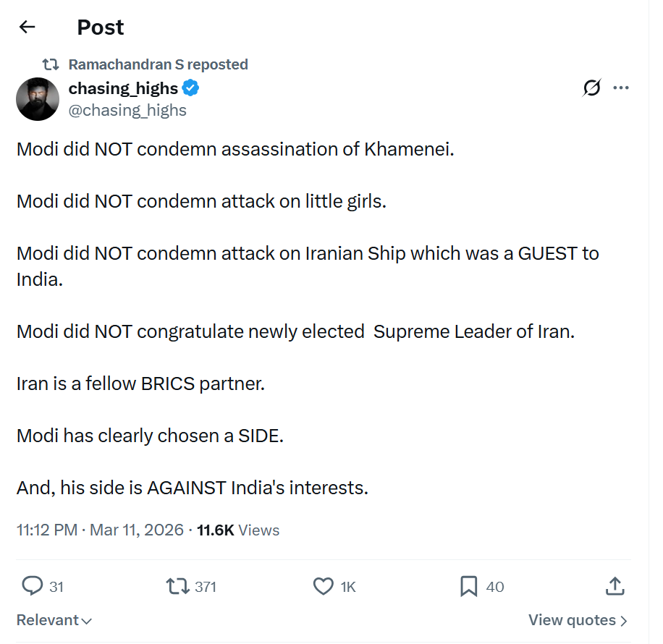663x644 pixels.
Task: View the 11.6K Views analytics
Action: 238,530
